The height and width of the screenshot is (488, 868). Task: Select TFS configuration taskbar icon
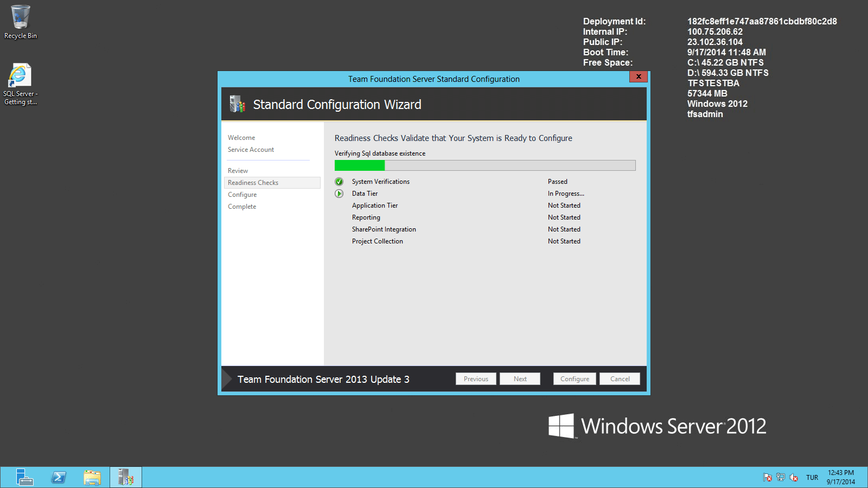[126, 477]
